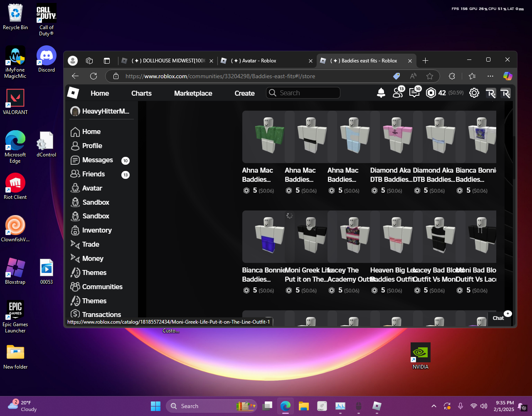
Task: Open the Chat panel button
Action: click(x=498, y=318)
